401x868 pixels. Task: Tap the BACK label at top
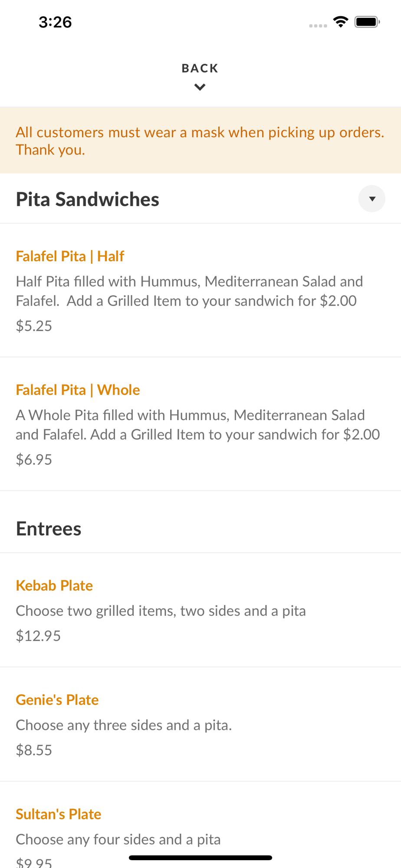tap(200, 68)
